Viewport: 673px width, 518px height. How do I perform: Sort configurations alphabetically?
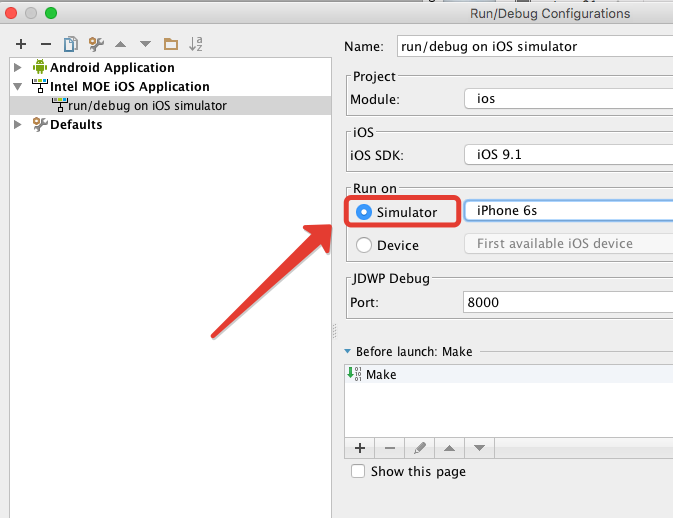coord(196,44)
